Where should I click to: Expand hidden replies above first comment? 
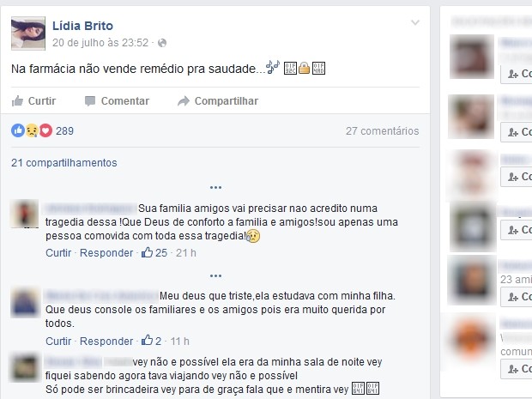coord(215,188)
